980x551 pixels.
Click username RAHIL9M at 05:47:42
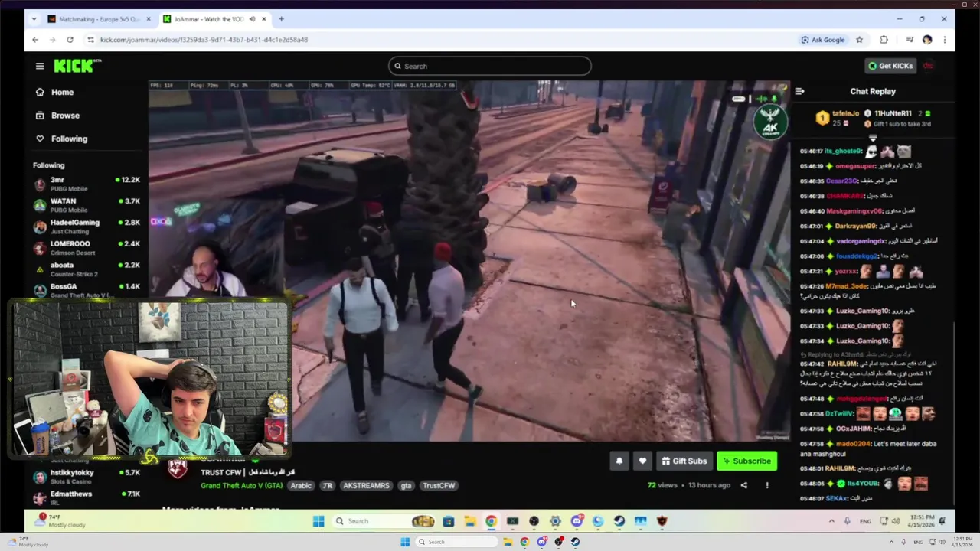pyautogui.click(x=841, y=364)
